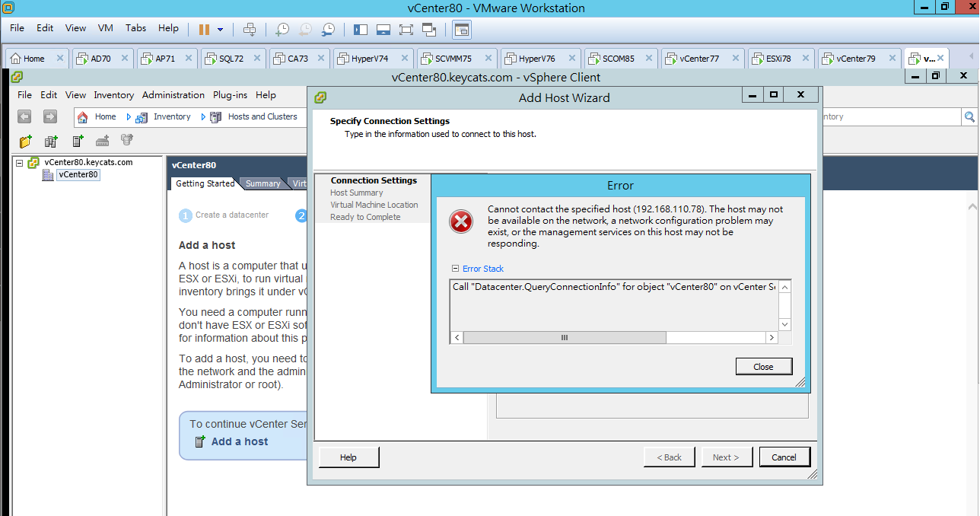Select Host Summary wizard step
This screenshot has height=516, width=980.
(356, 193)
